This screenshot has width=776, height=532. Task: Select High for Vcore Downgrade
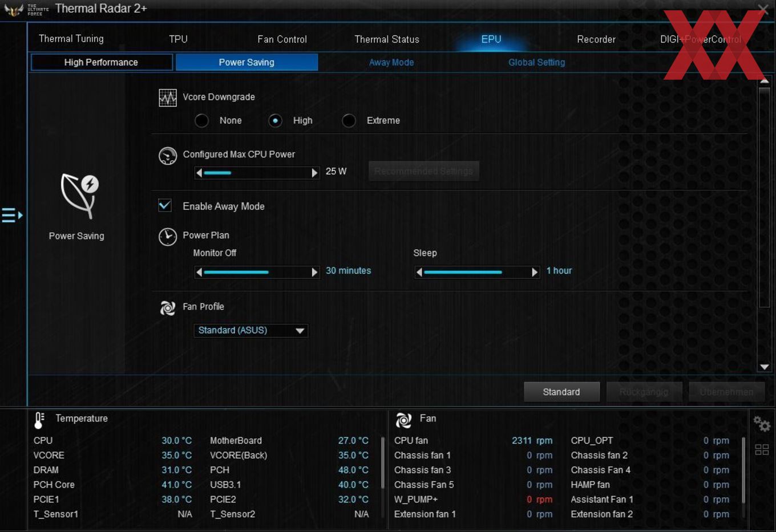(275, 121)
